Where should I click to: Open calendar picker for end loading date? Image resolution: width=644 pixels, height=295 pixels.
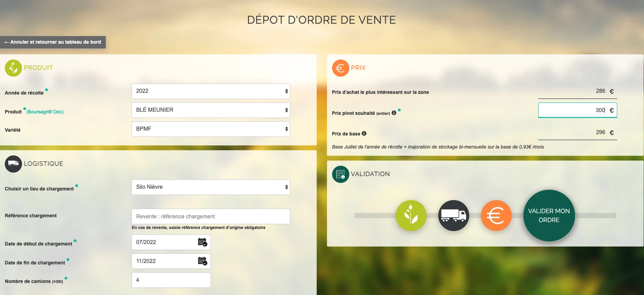(202, 261)
